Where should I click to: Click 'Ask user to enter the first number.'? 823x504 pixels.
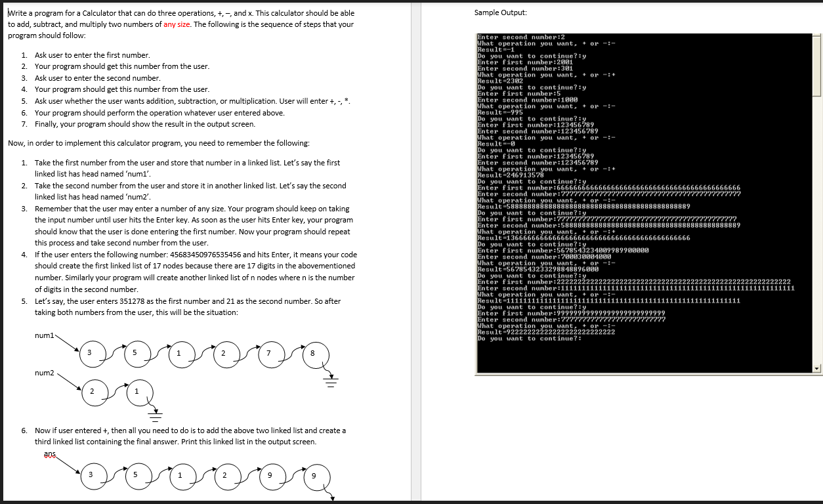(x=93, y=55)
